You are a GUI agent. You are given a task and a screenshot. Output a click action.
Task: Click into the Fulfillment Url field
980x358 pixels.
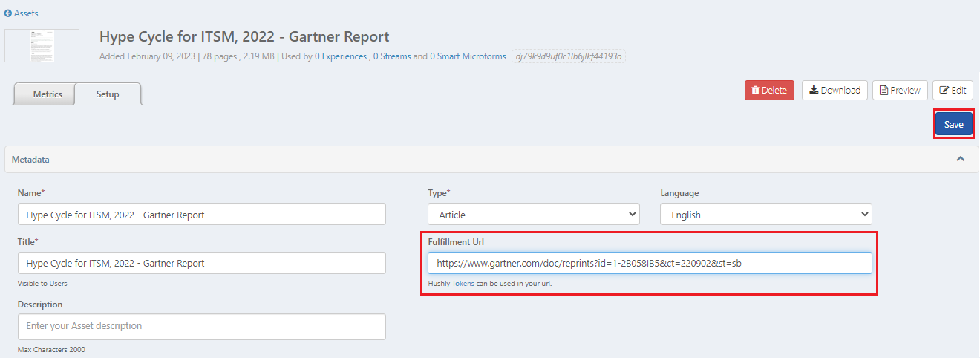[650, 263]
